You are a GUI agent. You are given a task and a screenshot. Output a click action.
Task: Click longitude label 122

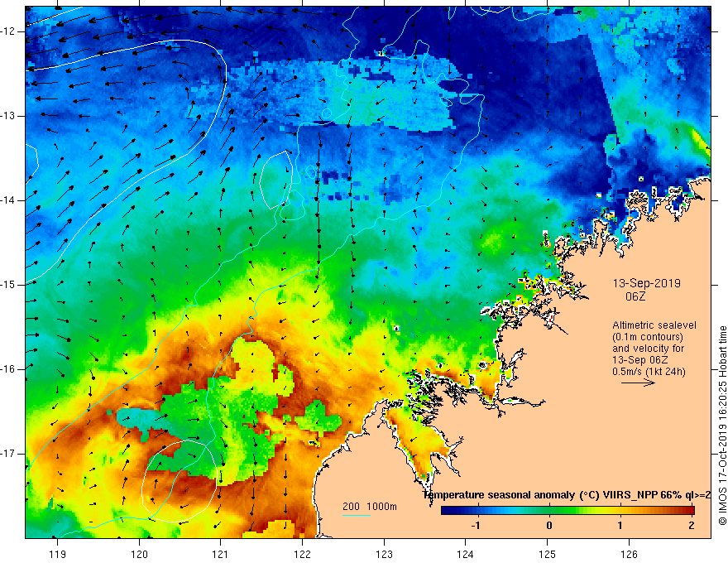tap(302, 554)
